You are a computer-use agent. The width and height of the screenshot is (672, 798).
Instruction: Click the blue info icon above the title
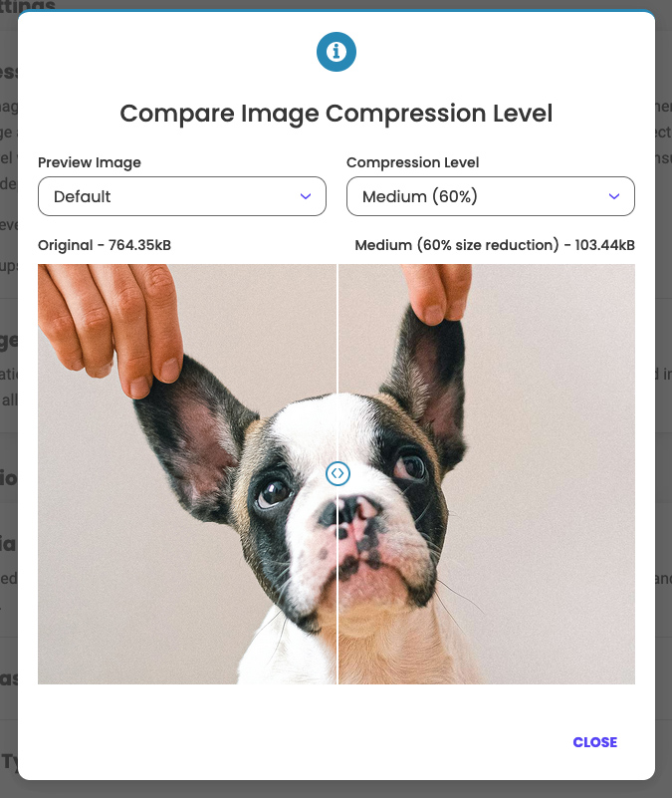(x=336, y=52)
